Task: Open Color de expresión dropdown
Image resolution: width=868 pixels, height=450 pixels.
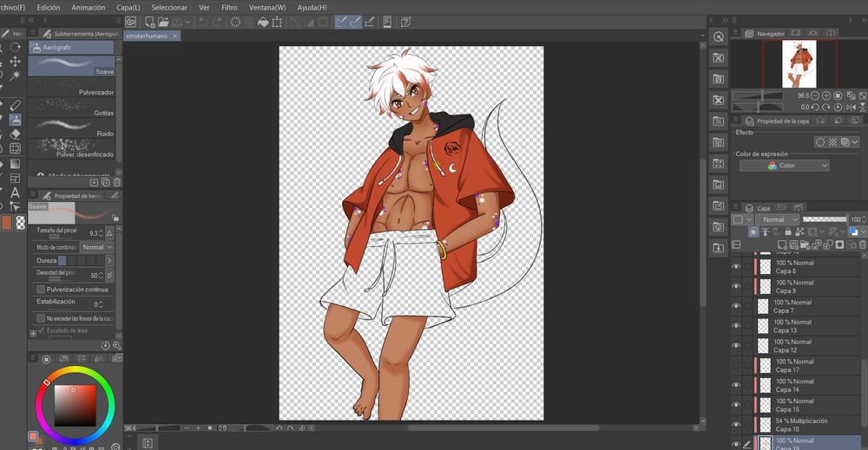Action: [x=785, y=166]
